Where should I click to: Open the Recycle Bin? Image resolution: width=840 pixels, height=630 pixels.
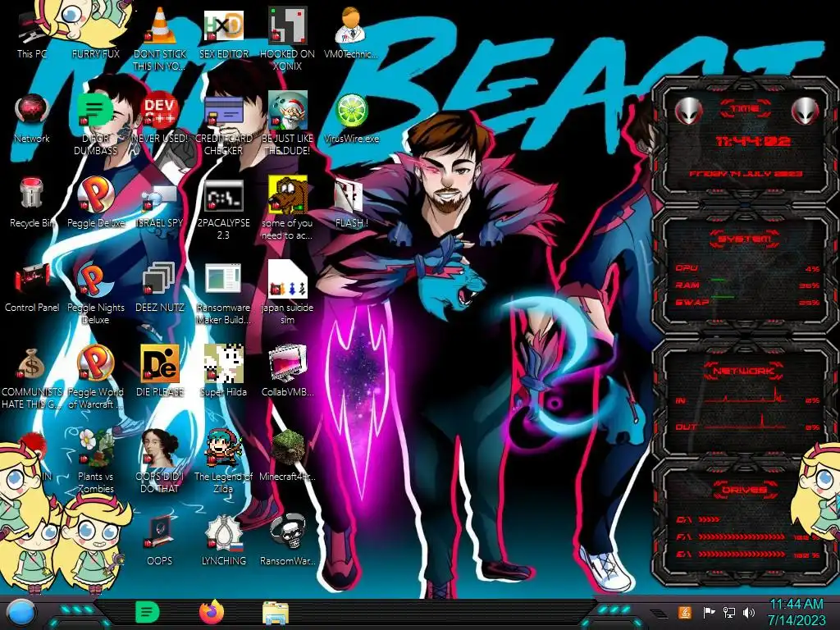click(32, 203)
